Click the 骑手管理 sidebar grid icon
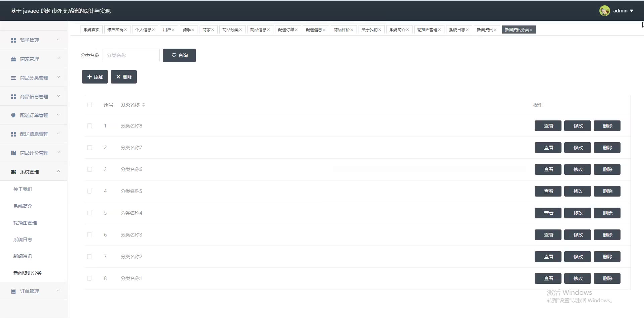Viewport: 644px width, 318px height. pyautogui.click(x=13, y=40)
